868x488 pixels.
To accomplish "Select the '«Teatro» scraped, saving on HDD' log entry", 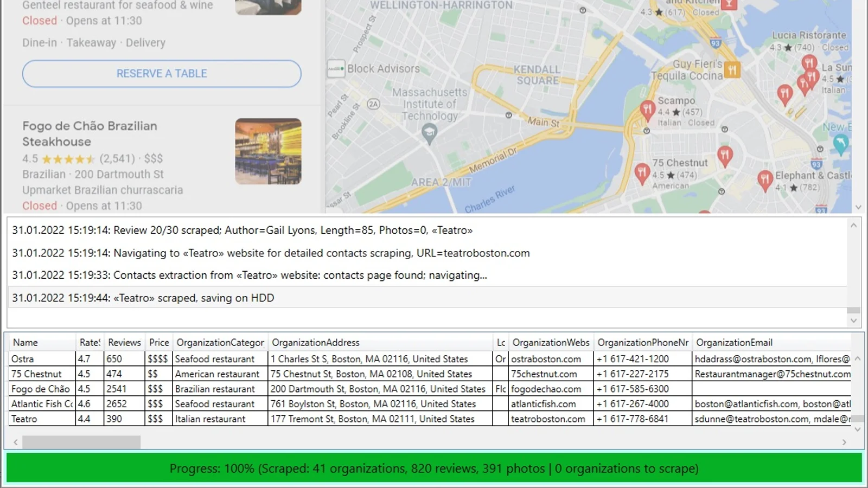I will pos(427,298).
